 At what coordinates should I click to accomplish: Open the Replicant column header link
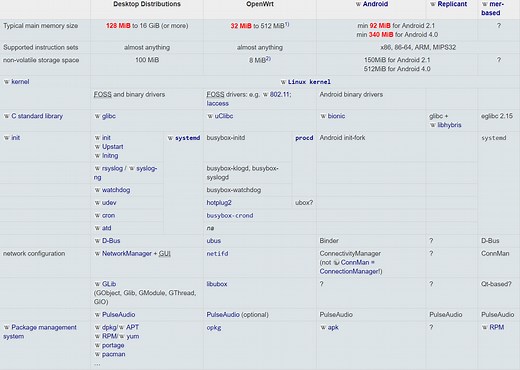point(452,4)
